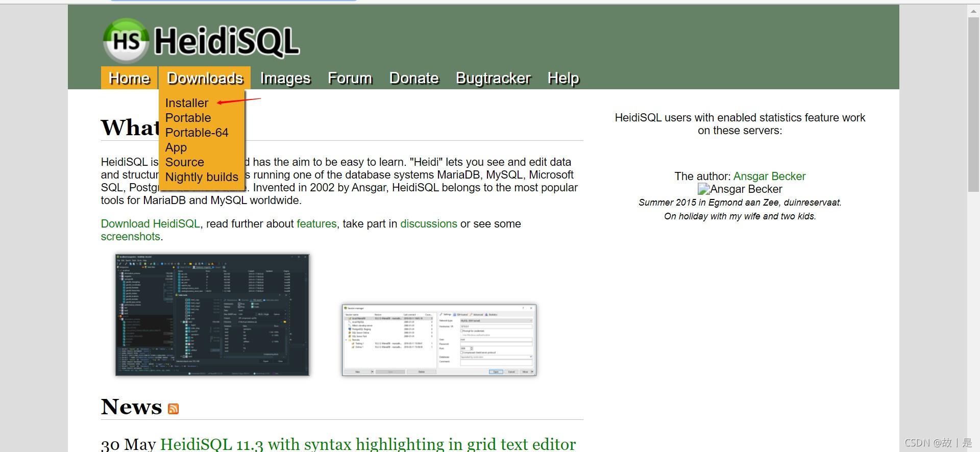The height and width of the screenshot is (452, 980).
Task: Click the statistics feature servers text
Action: [740, 124]
